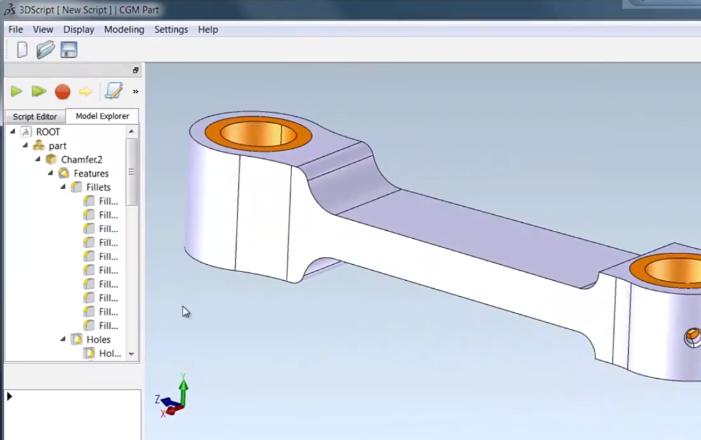Open the Modeling menu
Screen dimensions: 701x440
(124, 30)
